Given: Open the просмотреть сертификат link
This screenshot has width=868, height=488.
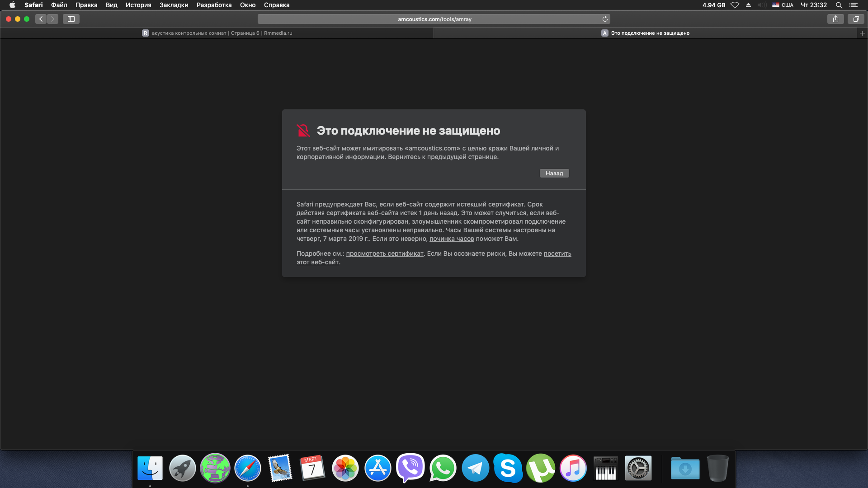Looking at the screenshot, I should pyautogui.click(x=385, y=253).
